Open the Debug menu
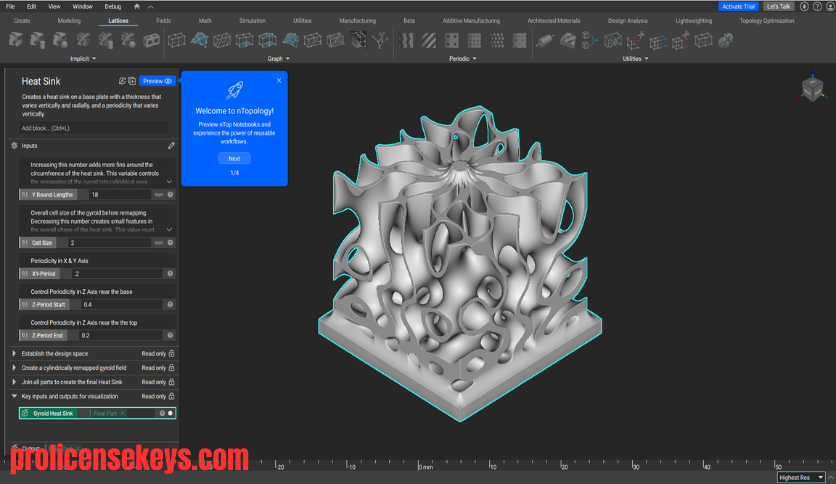Image resolution: width=836 pixels, height=484 pixels. click(x=112, y=6)
